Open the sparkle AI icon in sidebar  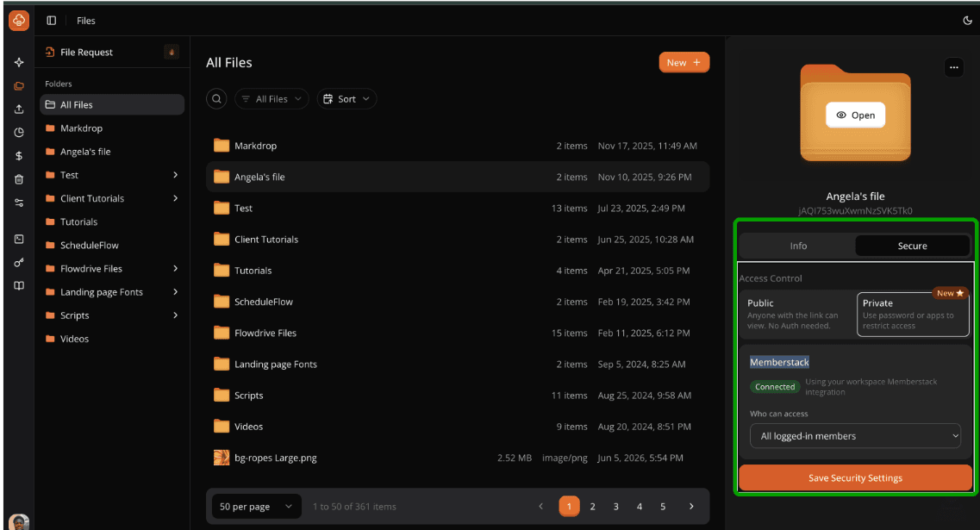(x=19, y=63)
